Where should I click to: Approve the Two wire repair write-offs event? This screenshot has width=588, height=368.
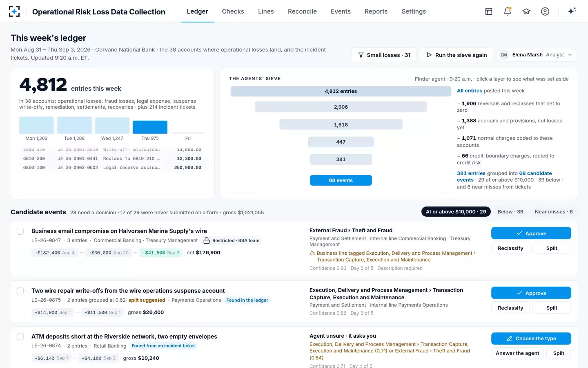(531, 293)
